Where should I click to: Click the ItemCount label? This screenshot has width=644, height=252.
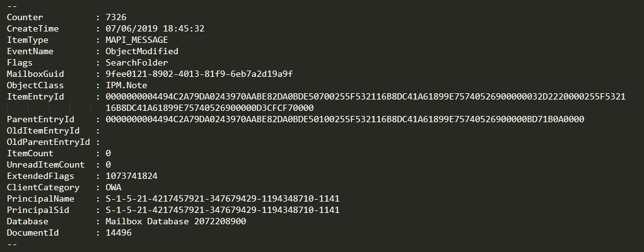pyautogui.click(x=30, y=154)
